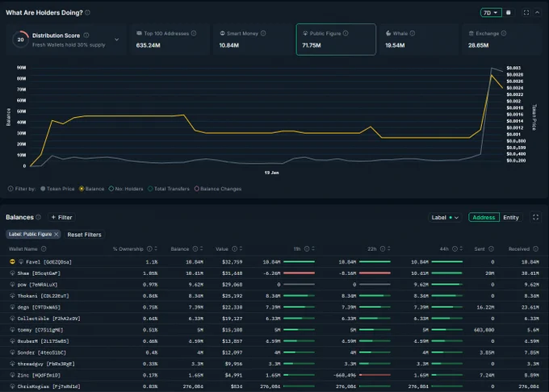Open Shem wallet row
This screenshot has height=392, width=549.
click(274, 273)
